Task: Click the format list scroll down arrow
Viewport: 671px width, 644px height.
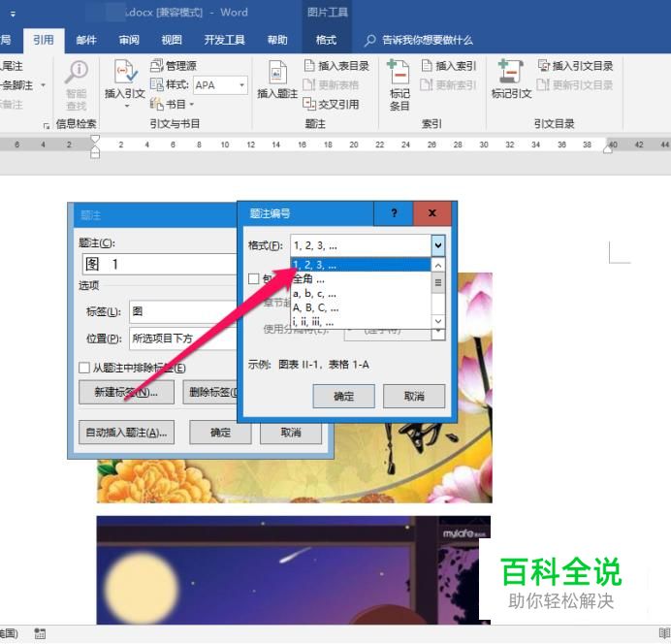Action: pyautogui.click(x=438, y=321)
